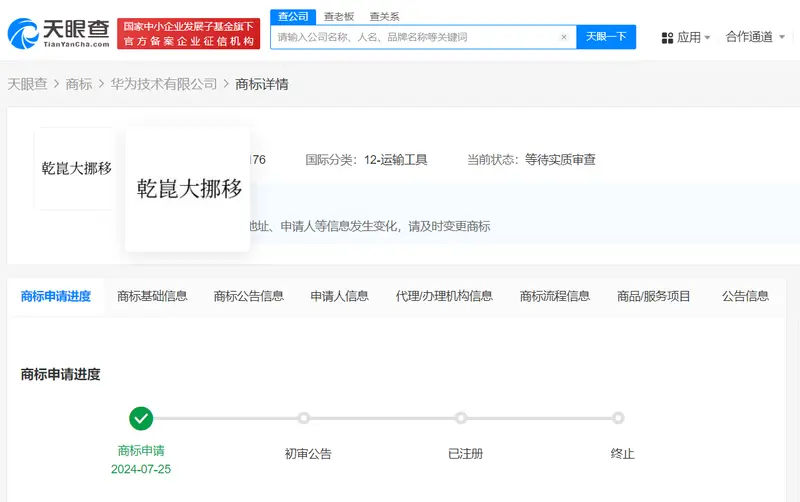
Task: Open the 商标基础信息 tab
Action: click(152, 296)
